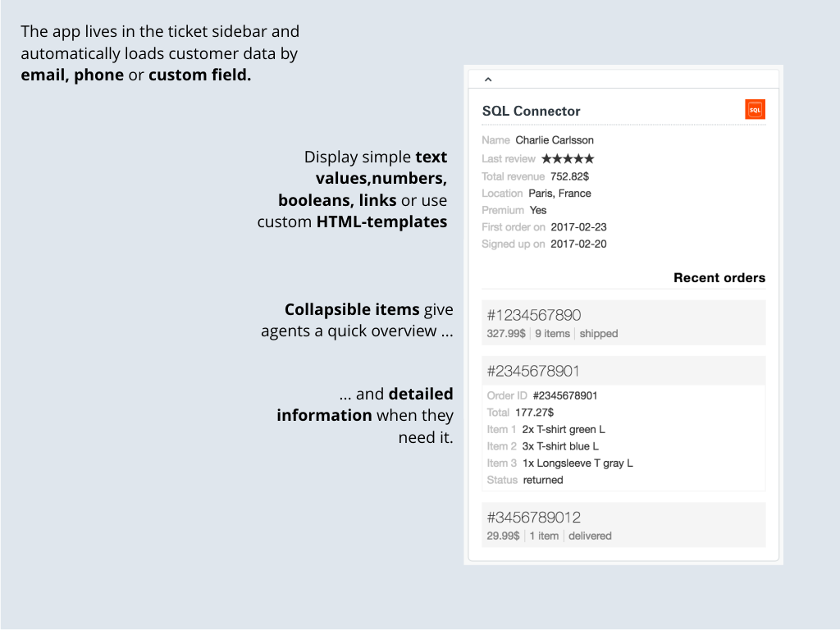Click the returned status on order #2345678901
840x630 pixels.
click(x=545, y=480)
